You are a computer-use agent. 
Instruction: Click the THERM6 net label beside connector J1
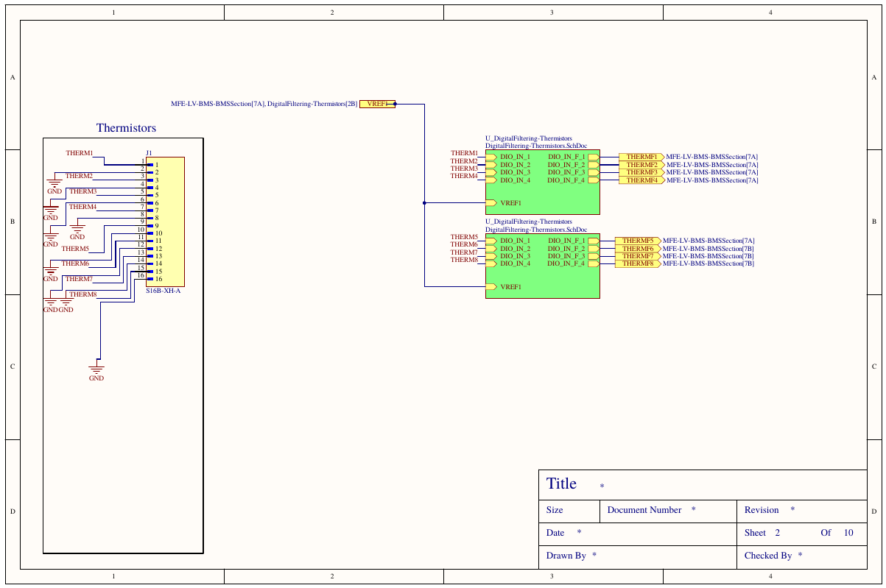pyautogui.click(x=75, y=263)
